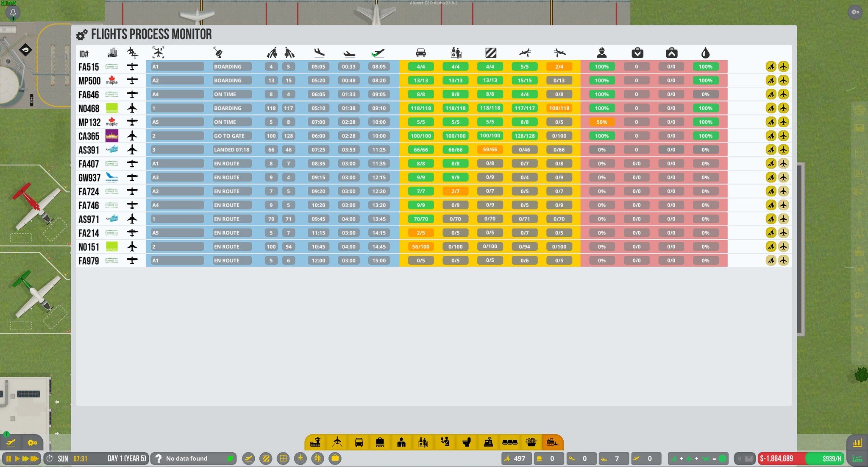Open the seating benches build menu
Image resolution: width=868 pixels, height=467 pixels.
[x=509, y=442]
